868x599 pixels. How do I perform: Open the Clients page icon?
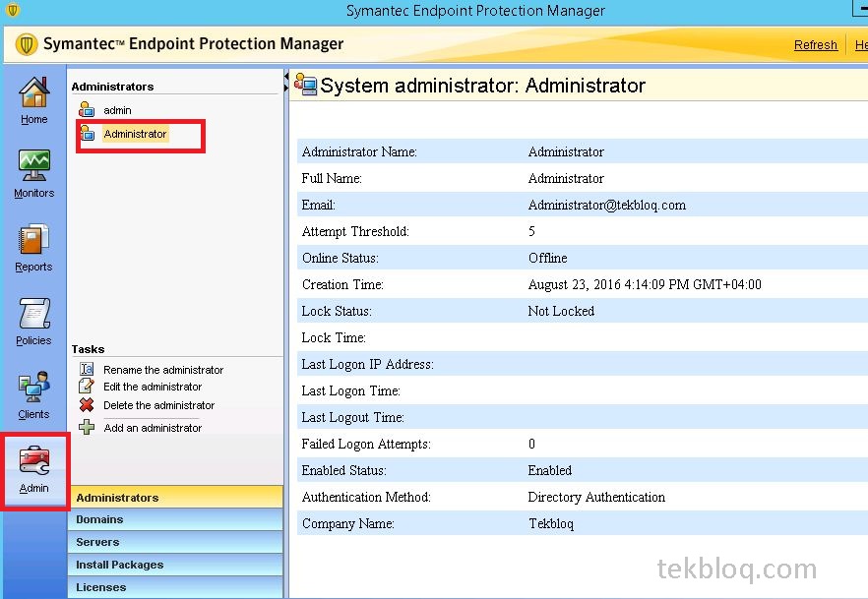point(34,387)
